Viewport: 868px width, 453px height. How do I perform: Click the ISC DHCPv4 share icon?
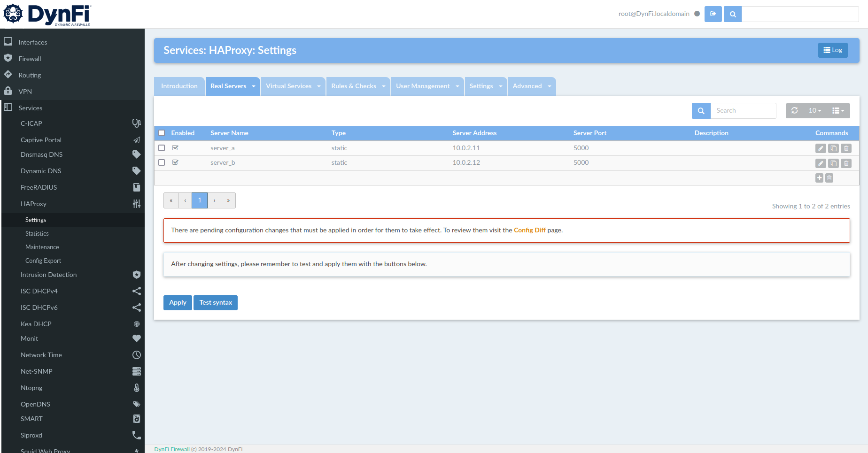point(136,291)
